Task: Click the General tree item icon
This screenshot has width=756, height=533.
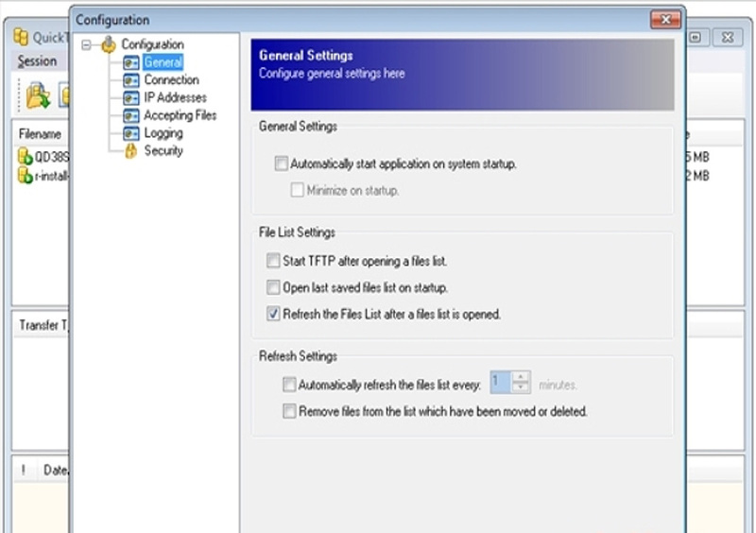Action: pos(131,62)
